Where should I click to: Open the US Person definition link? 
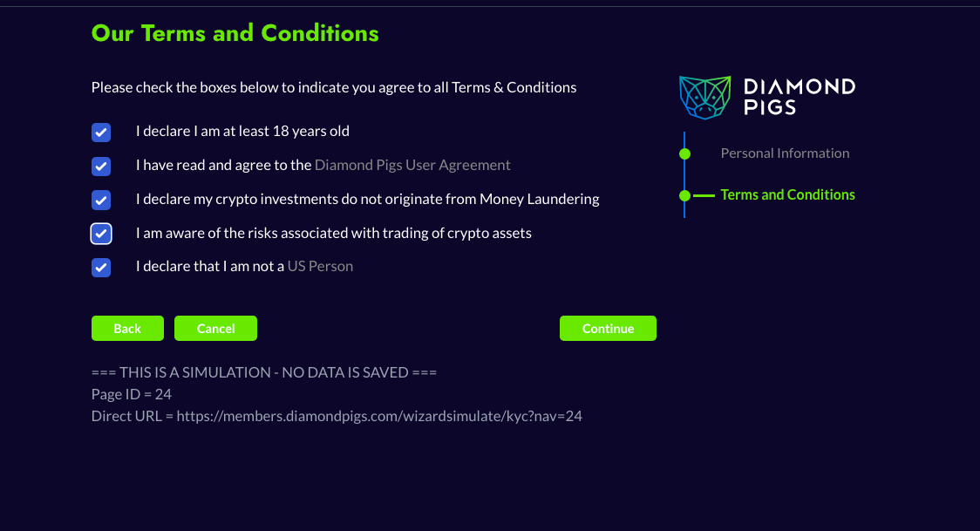tap(320, 266)
